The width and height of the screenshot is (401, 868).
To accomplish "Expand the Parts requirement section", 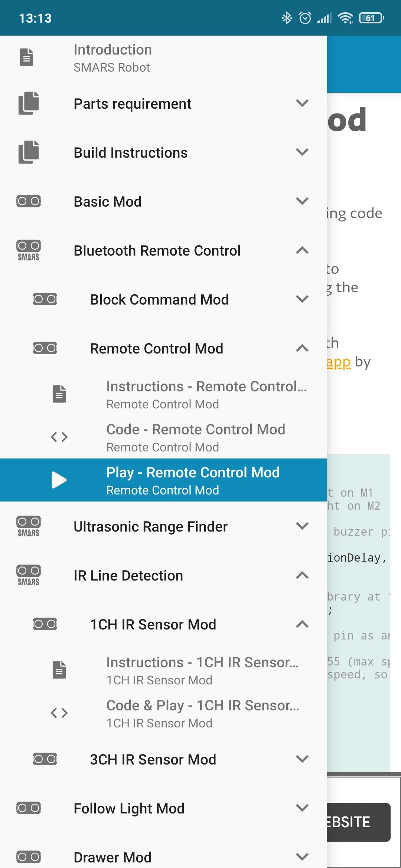I will pos(302,103).
